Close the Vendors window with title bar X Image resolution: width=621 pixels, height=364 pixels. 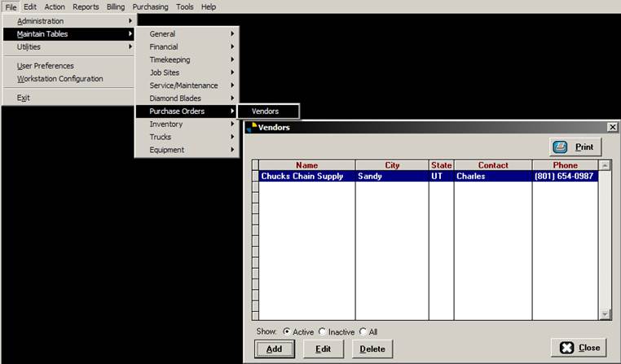point(612,127)
